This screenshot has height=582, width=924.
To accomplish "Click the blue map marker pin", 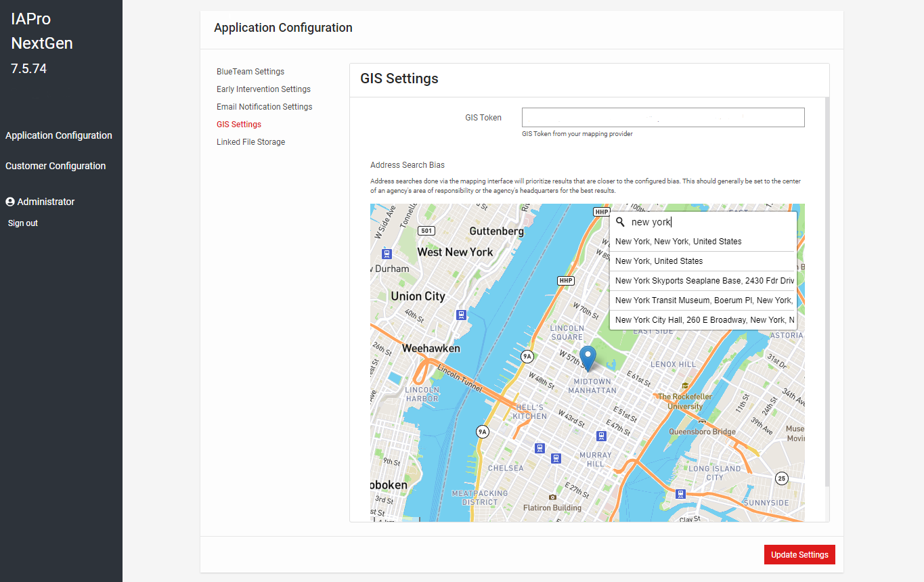I will [589, 358].
